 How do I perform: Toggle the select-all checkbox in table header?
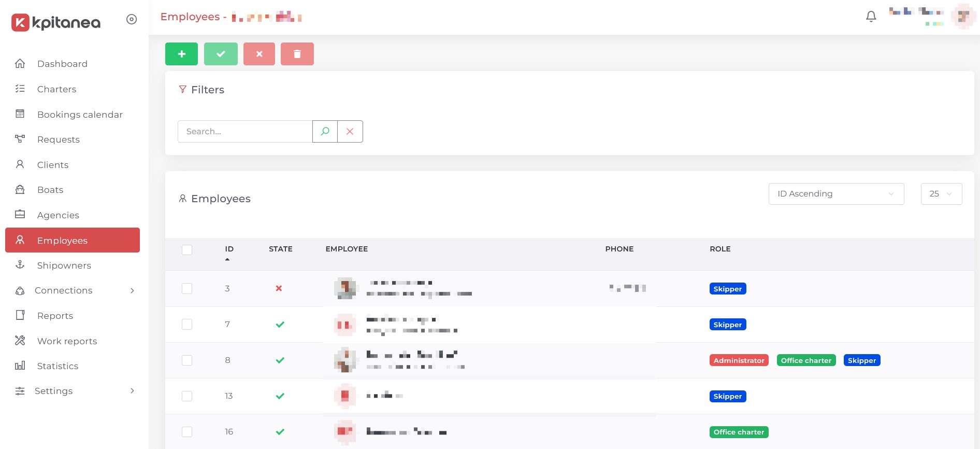tap(187, 250)
